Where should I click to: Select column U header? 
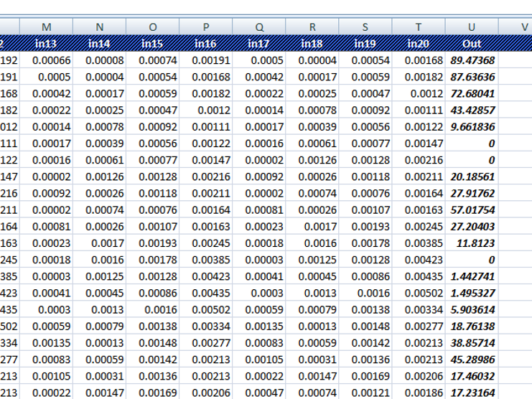(x=472, y=27)
